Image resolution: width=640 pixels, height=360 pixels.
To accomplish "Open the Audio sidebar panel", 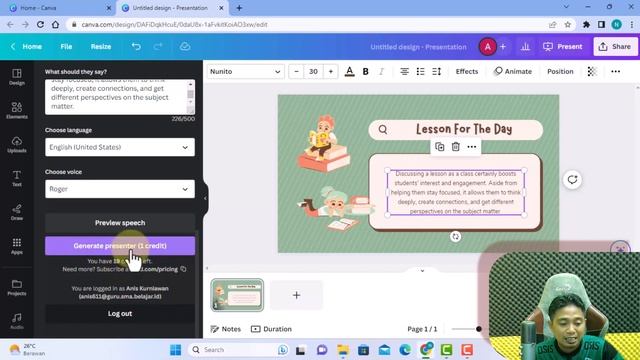I will 17,321.
